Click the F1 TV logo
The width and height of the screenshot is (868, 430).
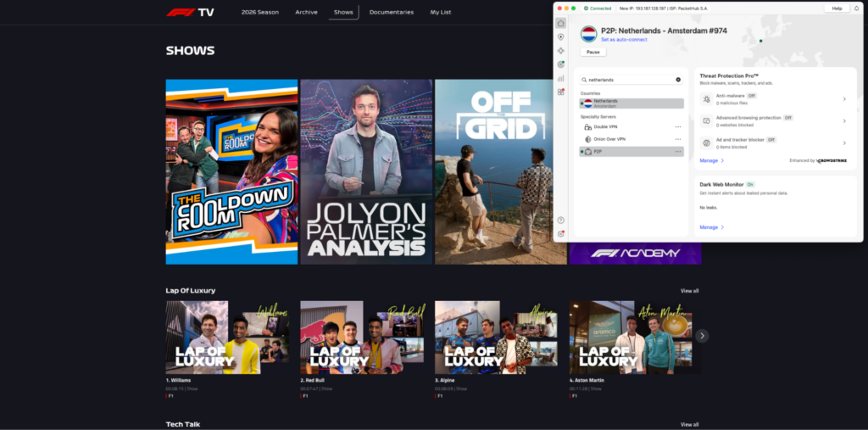point(190,12)
